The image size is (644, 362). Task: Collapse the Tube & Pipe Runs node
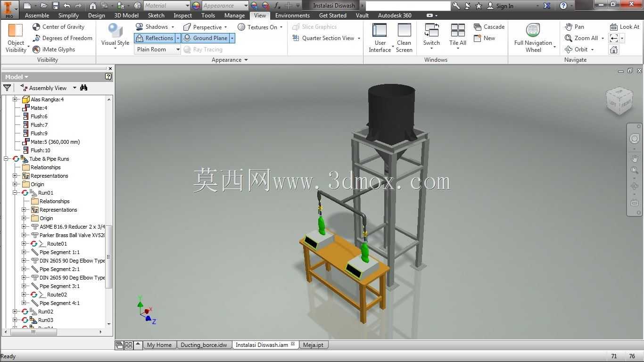(x=6, y=159)
